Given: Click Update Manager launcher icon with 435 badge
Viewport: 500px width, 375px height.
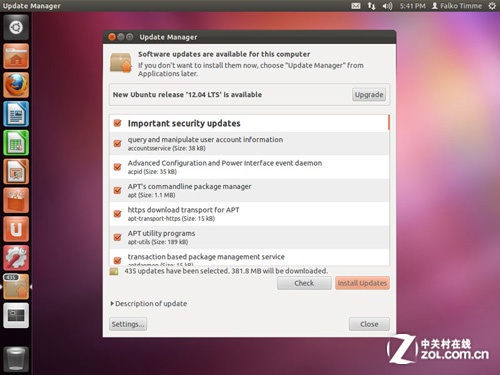Looking at the screenshot, I should tap(16, 287).
